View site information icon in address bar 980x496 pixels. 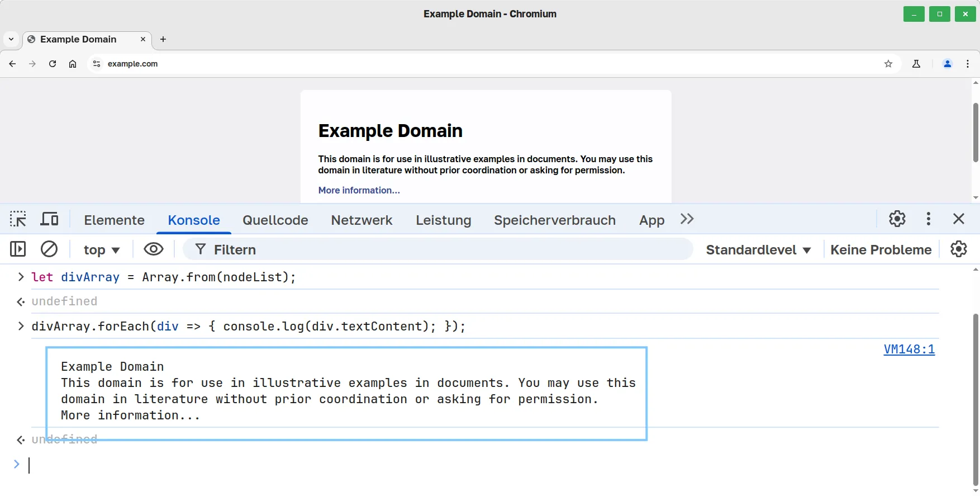click(97, 64)
